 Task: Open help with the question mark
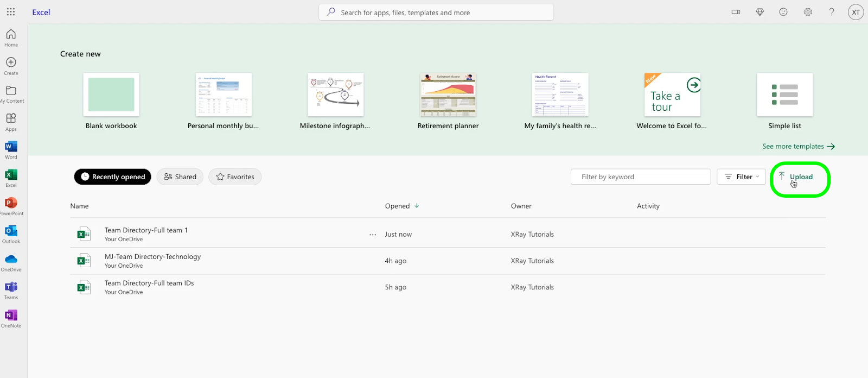[x=832, y=12]
